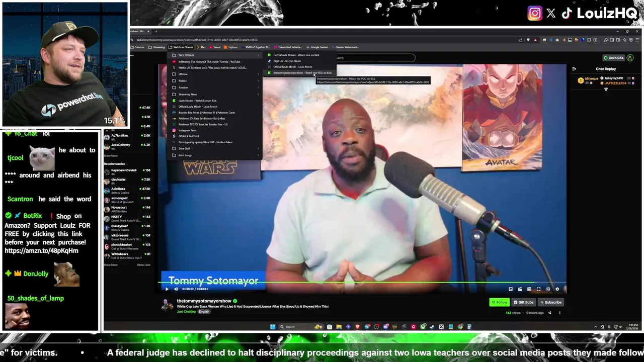Image resolution: width=644 pixels, height=362 pixels.
Task: Open Brave browser taskbar icon
Action: 357,327
